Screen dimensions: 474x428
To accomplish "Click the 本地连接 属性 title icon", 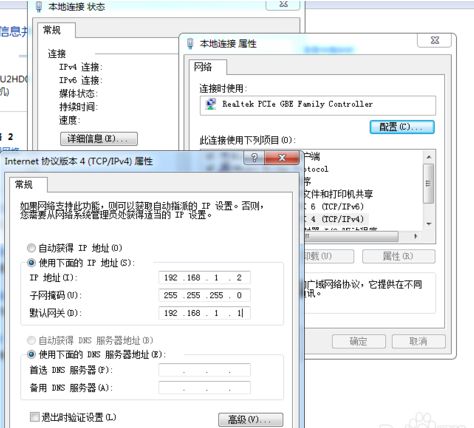I will (190, 43).
